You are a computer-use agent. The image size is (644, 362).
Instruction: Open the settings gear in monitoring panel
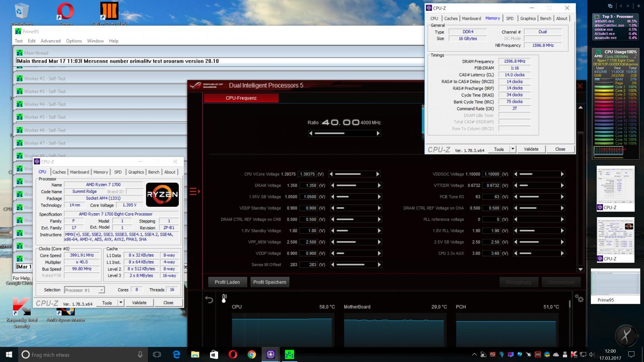(579, 298)
